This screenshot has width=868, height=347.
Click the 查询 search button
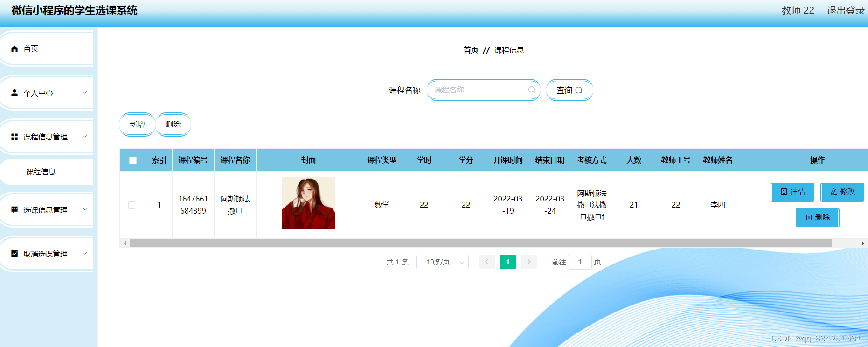pyautogui.click(x=569, y=90)
